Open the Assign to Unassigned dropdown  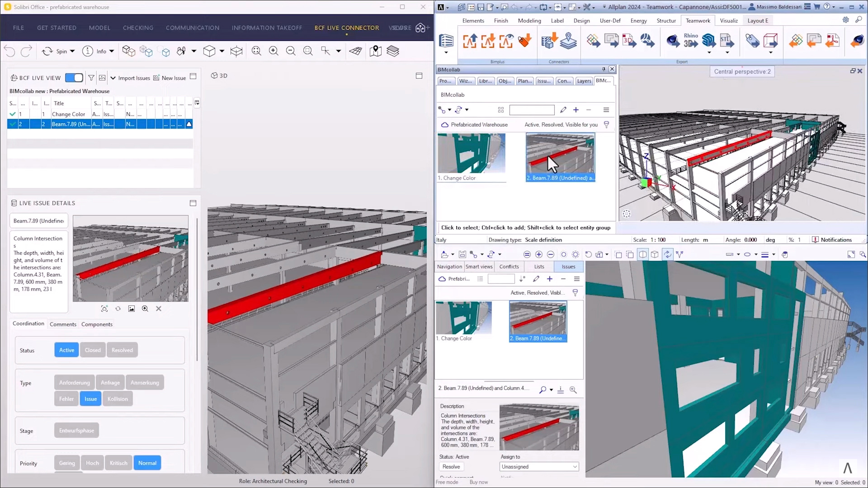pyautogui.click(x=539, y=467)
